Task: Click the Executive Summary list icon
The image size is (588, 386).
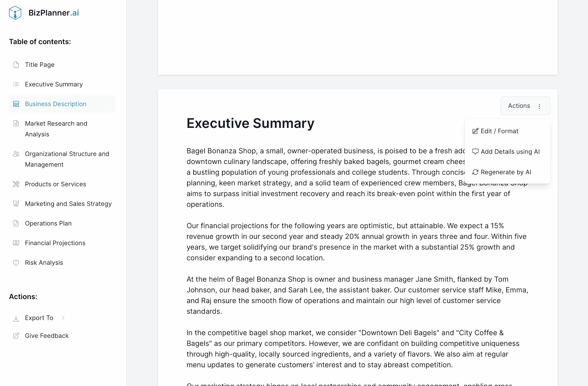Action: [16, 84]
